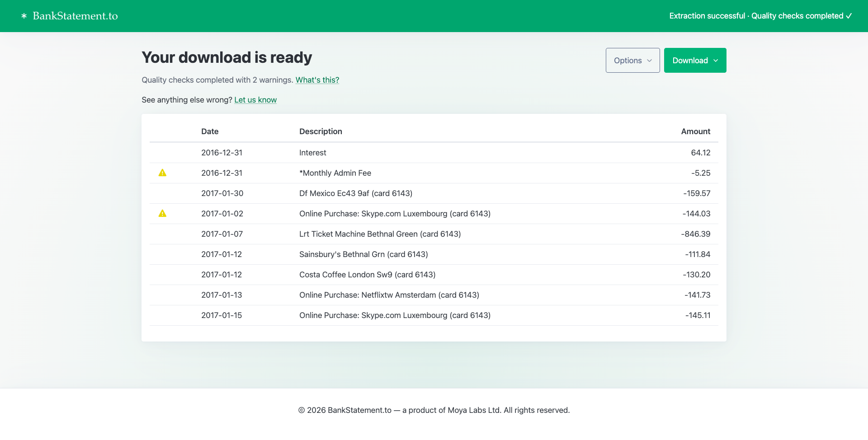Select the Interest description cell
The height and width of the screenshot is (440, 868).
coord(313,153)
